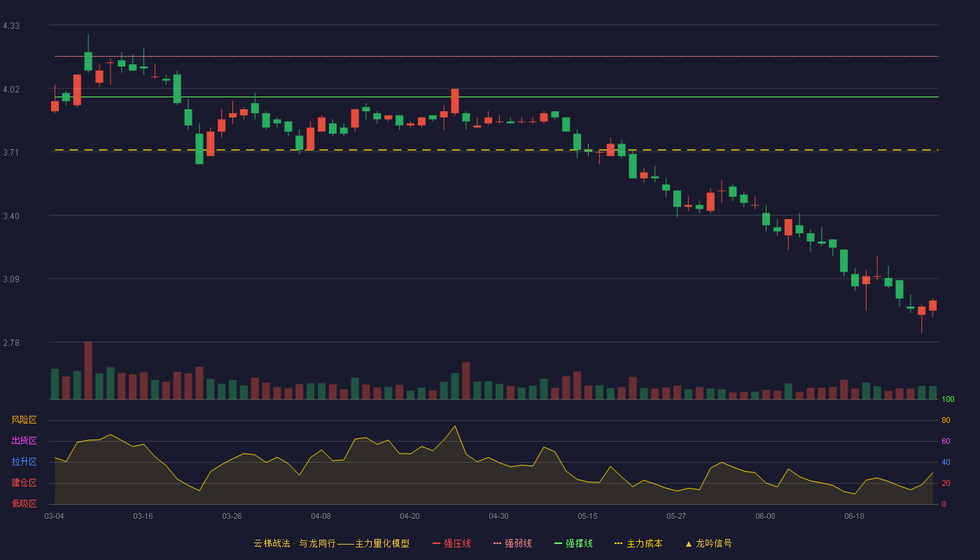Click the 3.71 price axis label
Screen dimensions: 980x560
11,153
